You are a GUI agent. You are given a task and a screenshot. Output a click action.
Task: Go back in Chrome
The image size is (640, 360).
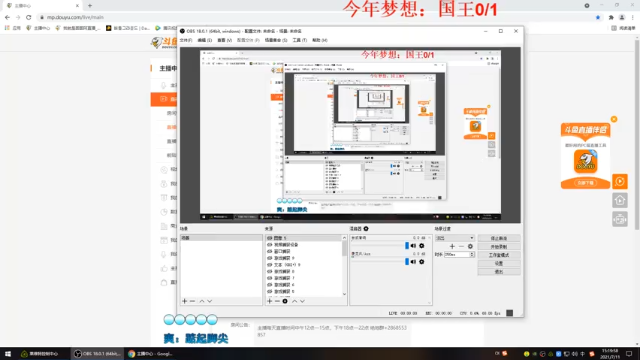point(7,17)
